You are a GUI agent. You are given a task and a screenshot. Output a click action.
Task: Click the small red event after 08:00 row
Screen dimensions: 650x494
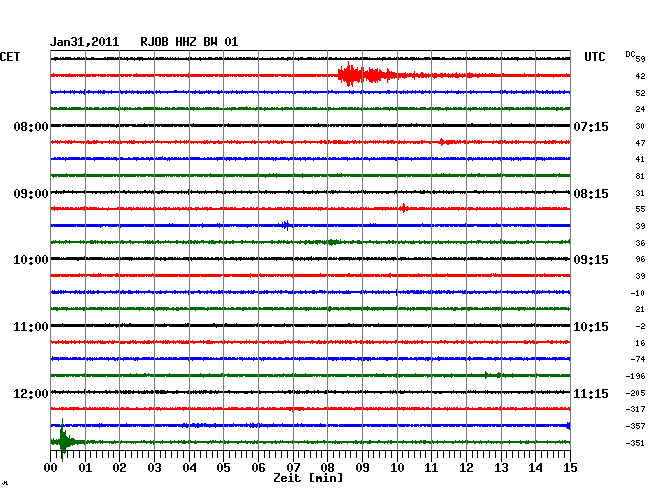(444, 142)
